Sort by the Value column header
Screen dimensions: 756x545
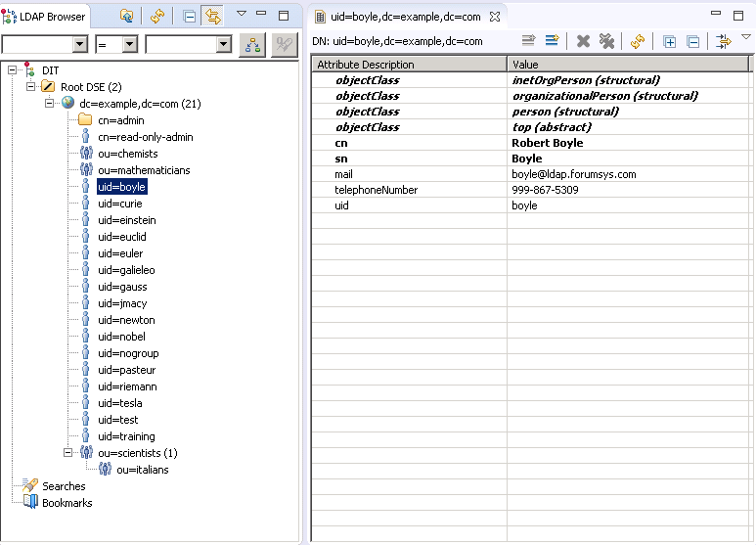point(628,65)
